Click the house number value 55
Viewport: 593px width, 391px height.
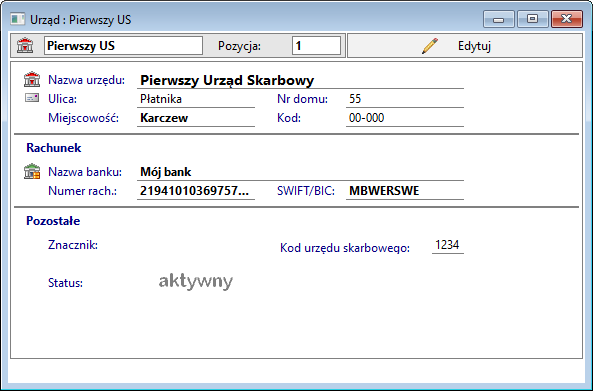[355, 99]
